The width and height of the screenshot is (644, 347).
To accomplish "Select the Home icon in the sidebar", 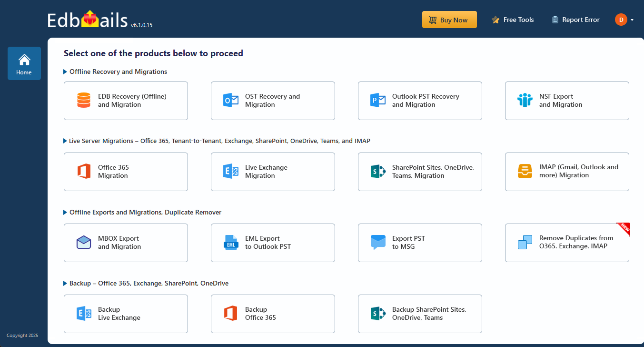I will 24,60.
